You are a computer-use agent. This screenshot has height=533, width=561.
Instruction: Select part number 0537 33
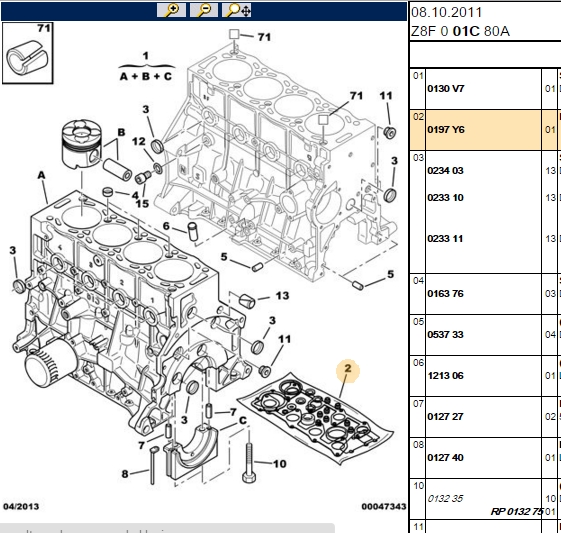445,334
